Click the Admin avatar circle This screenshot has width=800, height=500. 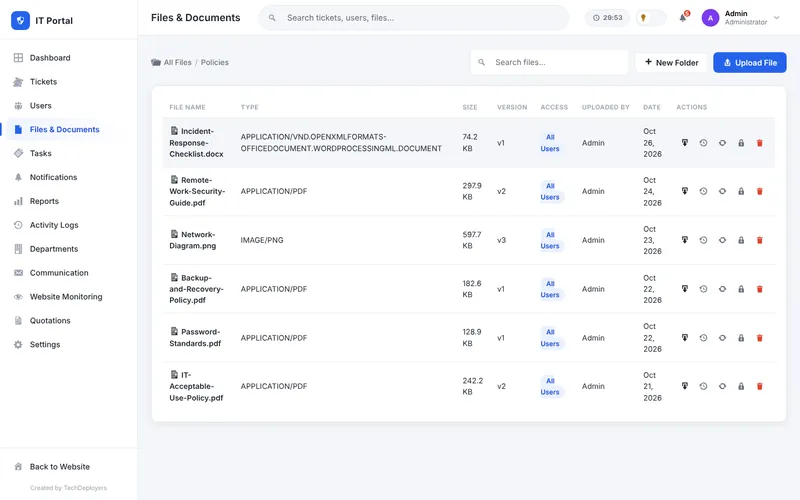pyautogui.click(x=710, y=18)
